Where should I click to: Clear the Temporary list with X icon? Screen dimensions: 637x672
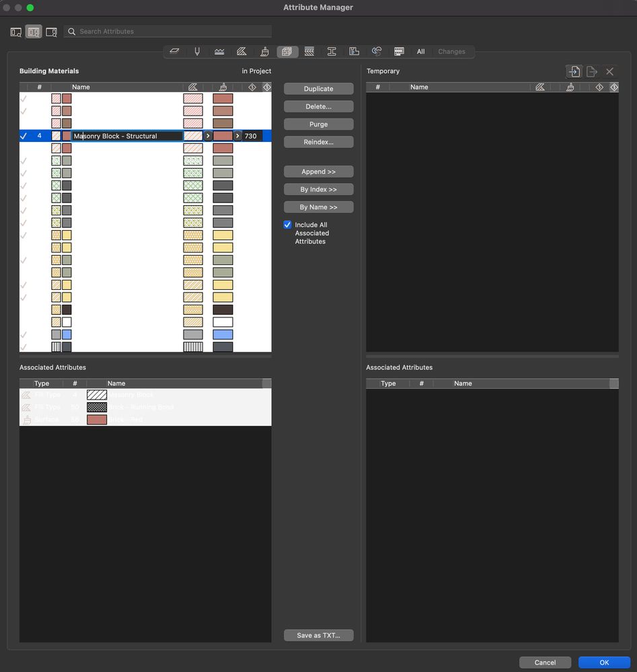609,71
